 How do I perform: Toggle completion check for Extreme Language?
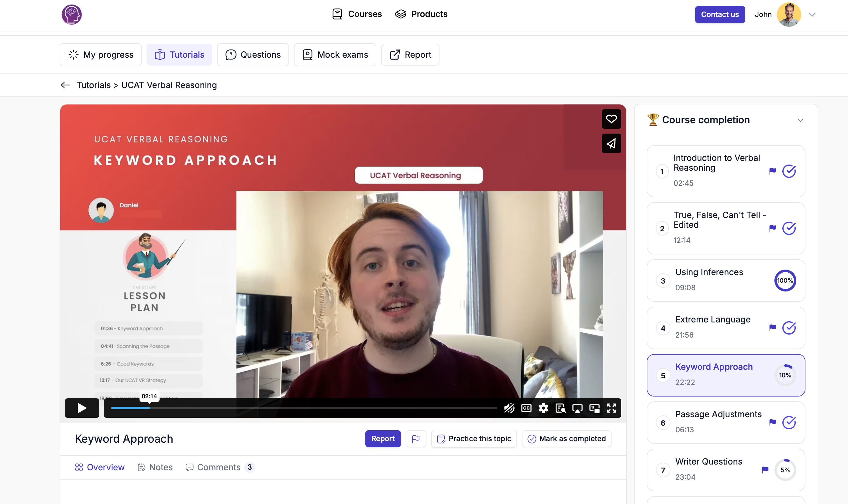coord(789,328)
